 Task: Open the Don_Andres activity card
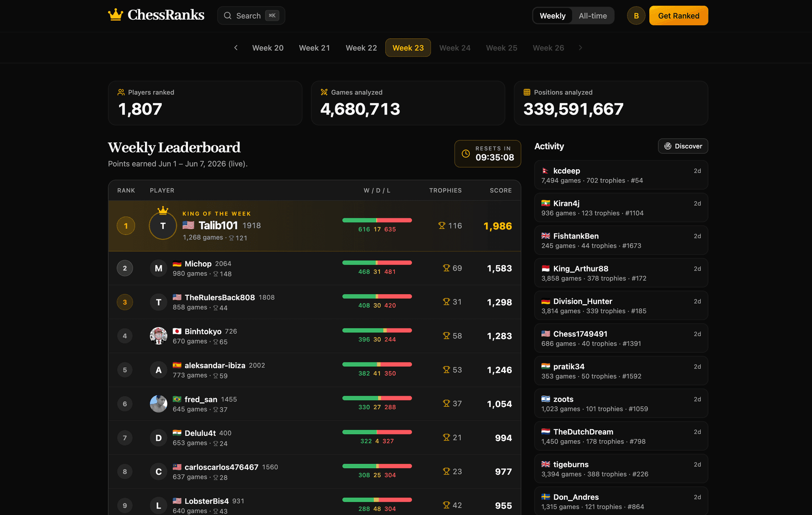(x=621, y=501)
